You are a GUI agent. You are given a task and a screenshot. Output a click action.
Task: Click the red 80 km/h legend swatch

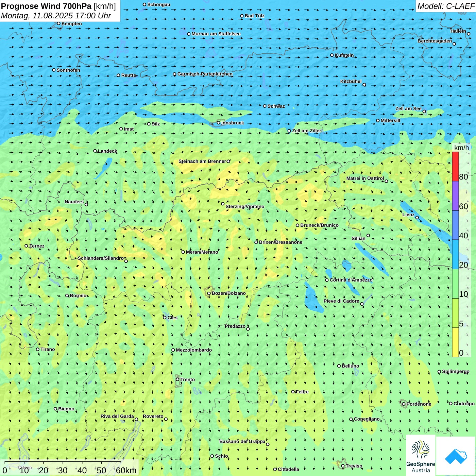click(455, 166)
